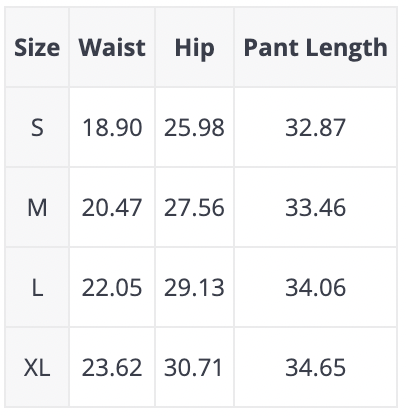Click hip value 30.71
Screen dimensions: 406x416
pyautogui.click(x=193, y=368)
